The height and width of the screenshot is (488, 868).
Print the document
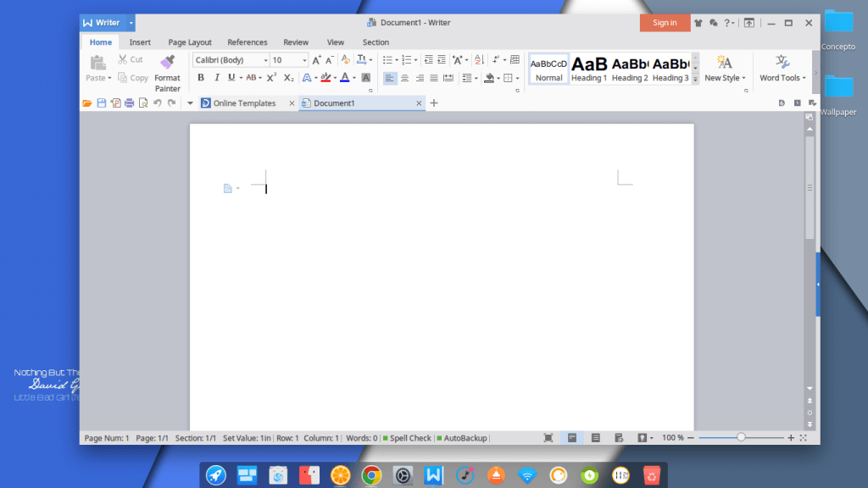129,103
